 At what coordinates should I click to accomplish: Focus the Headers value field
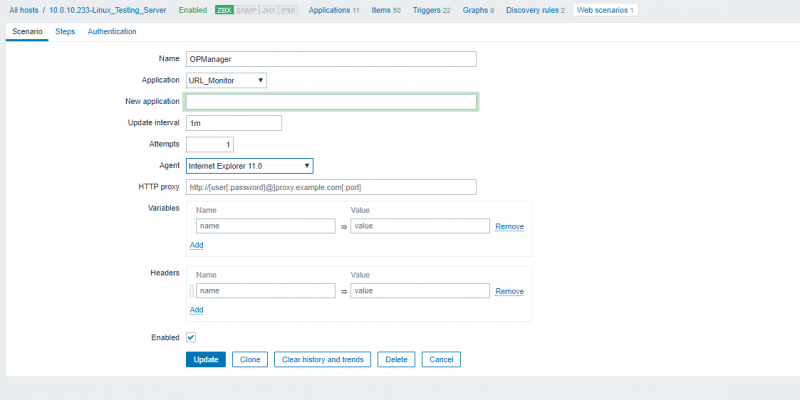pyautogui.click(x=420, y=291)
